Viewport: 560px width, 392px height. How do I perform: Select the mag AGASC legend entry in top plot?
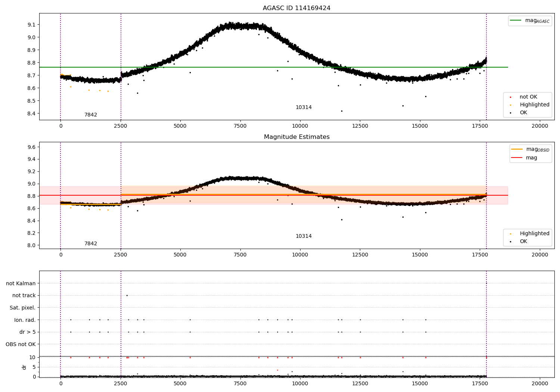pyautogui.click(x=530, y=21)
